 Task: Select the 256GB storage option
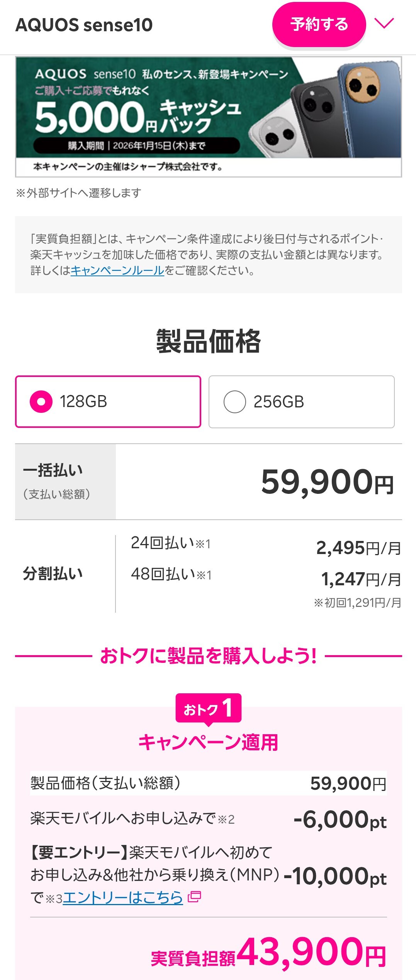301,402
